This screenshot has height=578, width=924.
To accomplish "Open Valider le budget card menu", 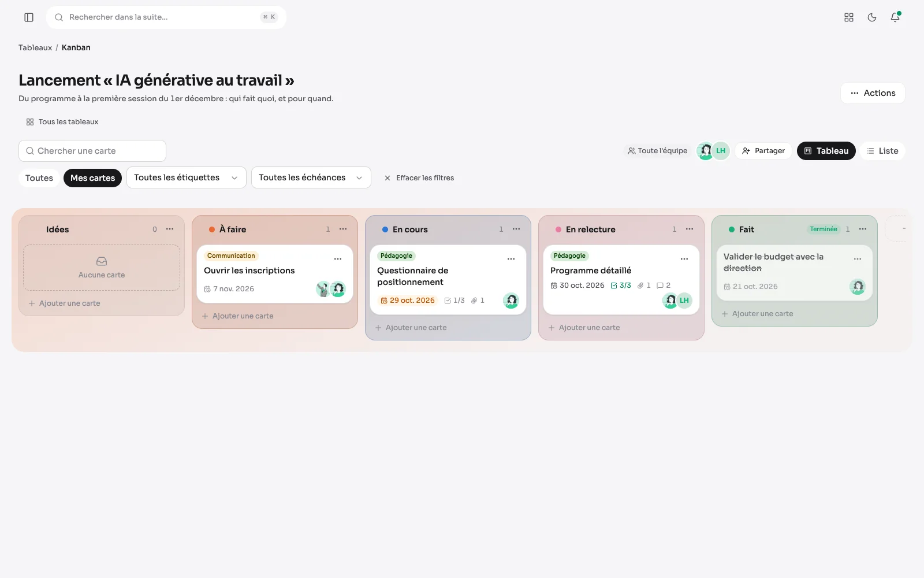I will click(x=858, y=259).
